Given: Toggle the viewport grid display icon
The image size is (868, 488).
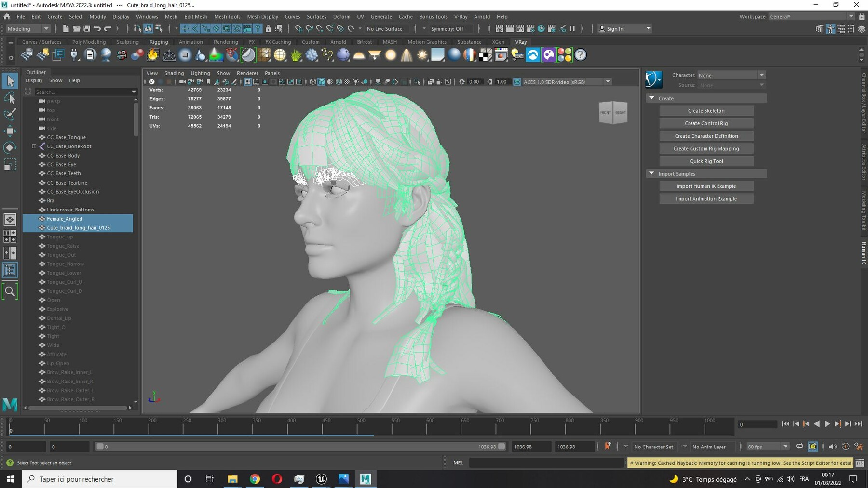Looking at the screenshot, I should pos(247,82).
